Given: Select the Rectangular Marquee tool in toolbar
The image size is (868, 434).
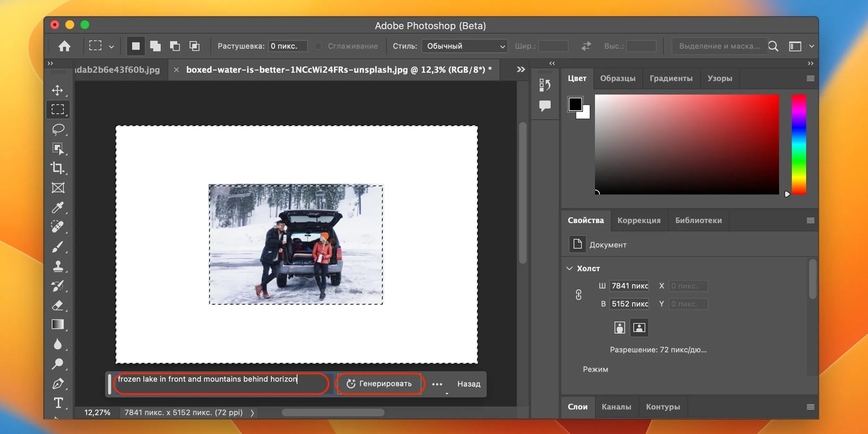Looking at the screenshot, I should pos(58,109).
